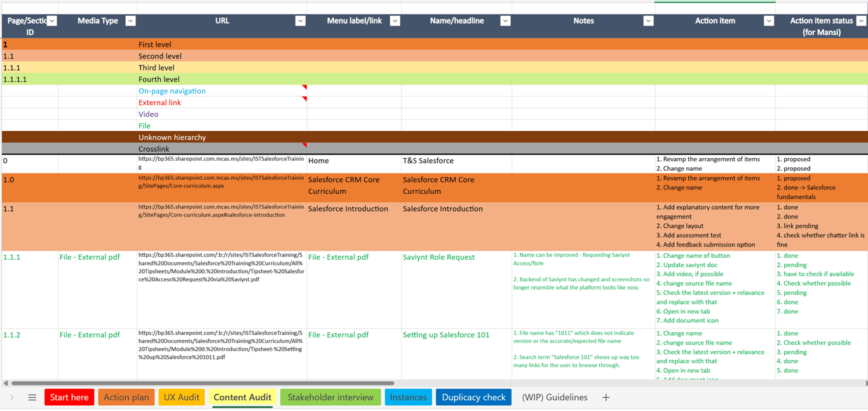Click the Setting up Salesforce pdf URL
The image size is (868, 411).
[x=222, y=345]
